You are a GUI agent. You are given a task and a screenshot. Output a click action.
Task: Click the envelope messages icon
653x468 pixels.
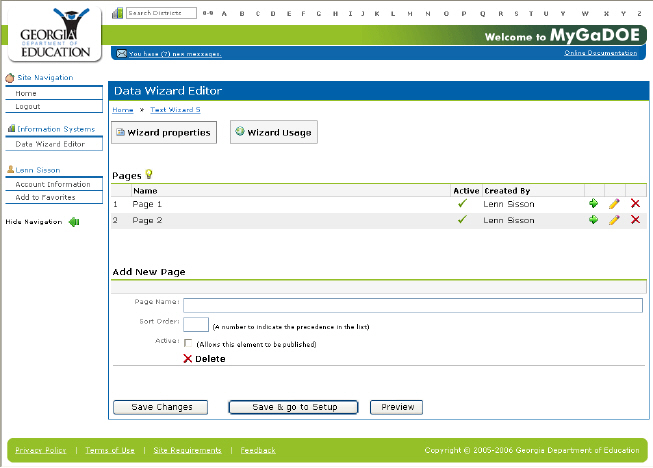tap(121, 53)
